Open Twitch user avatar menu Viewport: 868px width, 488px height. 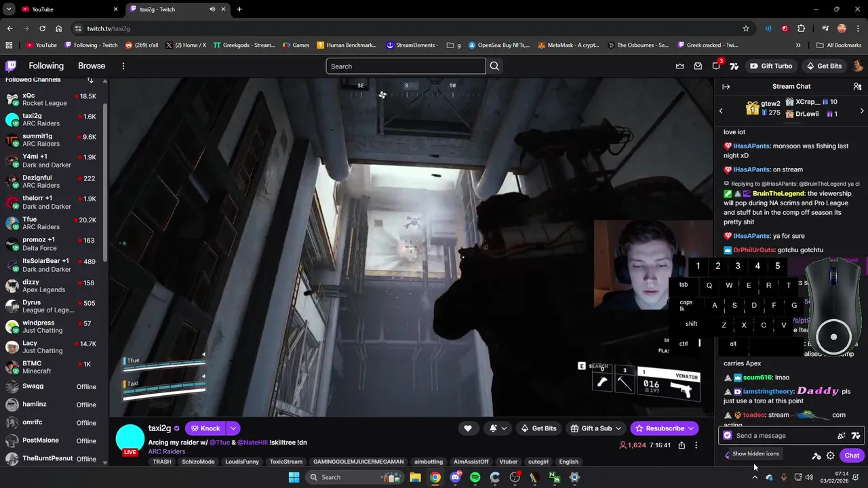click(857, 66)
